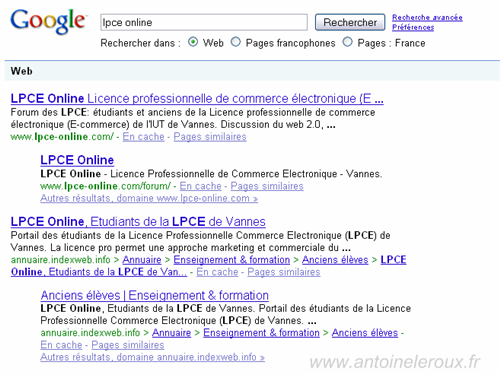Click the Google logo
500x374 pixels.
point(49,21)
